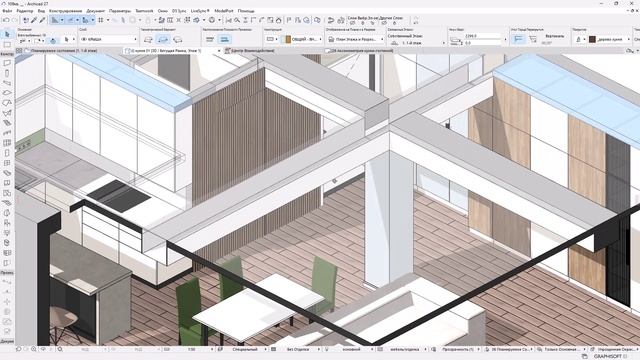Open the Floor Plan and Section display dropdown
Image resolution: width=640 pixels, height=360 pixels.
click(356, 39)
